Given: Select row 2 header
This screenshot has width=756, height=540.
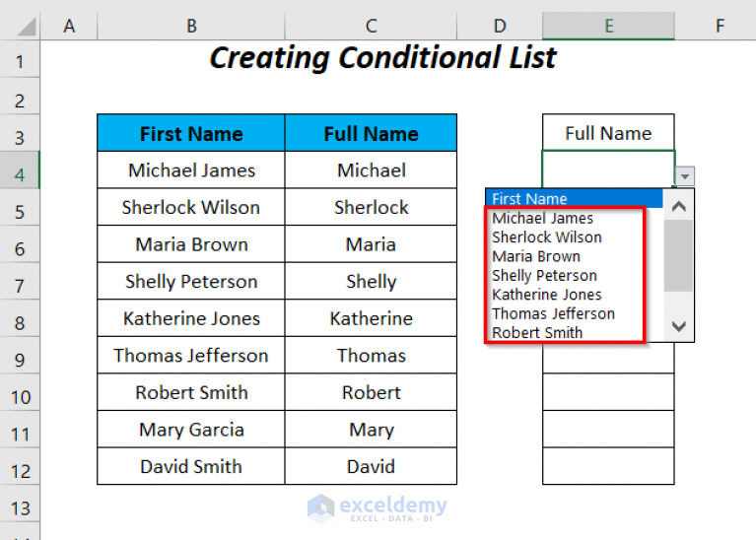Looking at the screenshot, I should (20, 96).
